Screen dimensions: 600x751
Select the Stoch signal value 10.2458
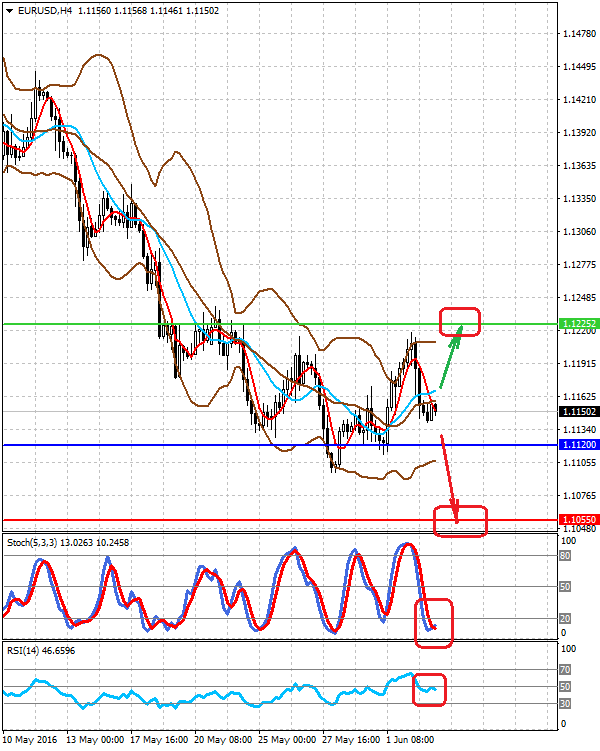pos(113,543)
